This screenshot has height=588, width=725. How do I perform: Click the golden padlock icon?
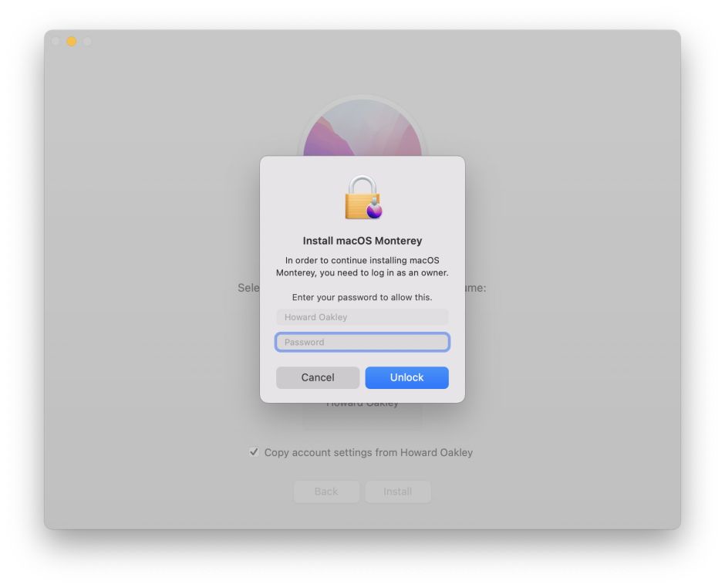pyautogui.click(x=362, y=198)
